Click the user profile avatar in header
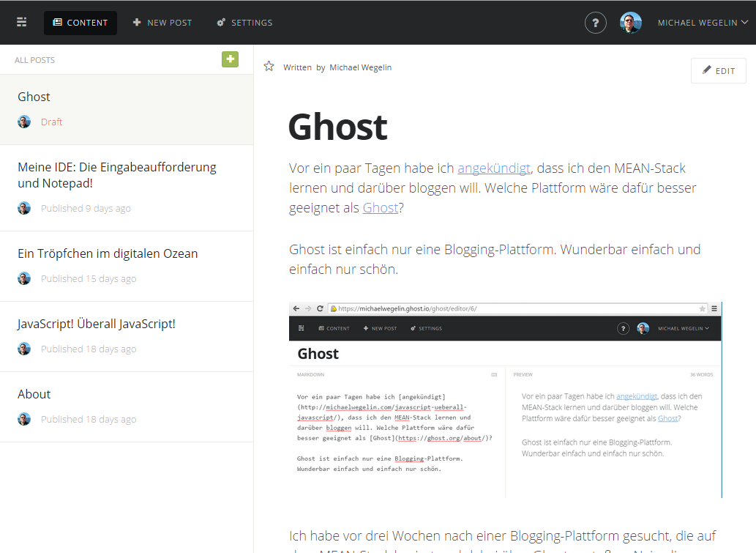 (631, 23)
